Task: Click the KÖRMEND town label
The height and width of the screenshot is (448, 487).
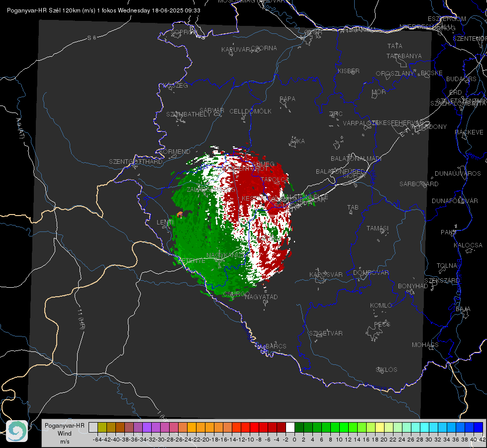Action: (174, 151)
